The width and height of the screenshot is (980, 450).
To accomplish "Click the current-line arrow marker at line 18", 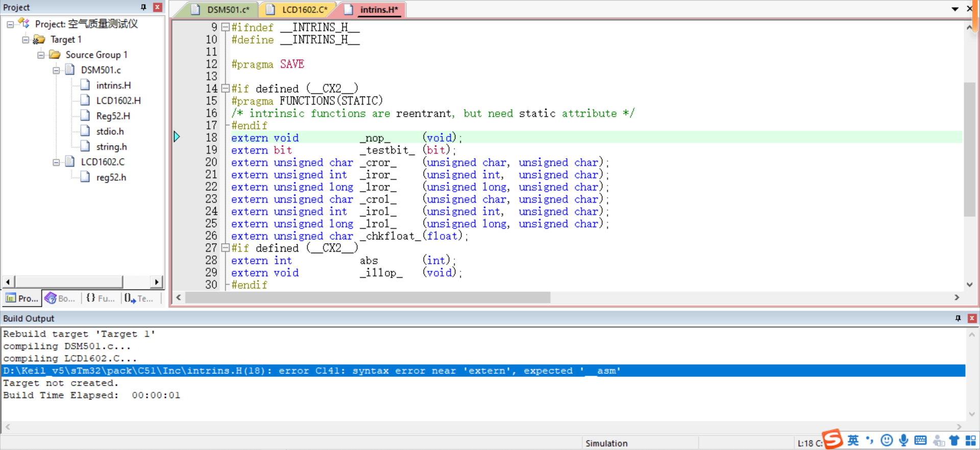I will 177,137.
